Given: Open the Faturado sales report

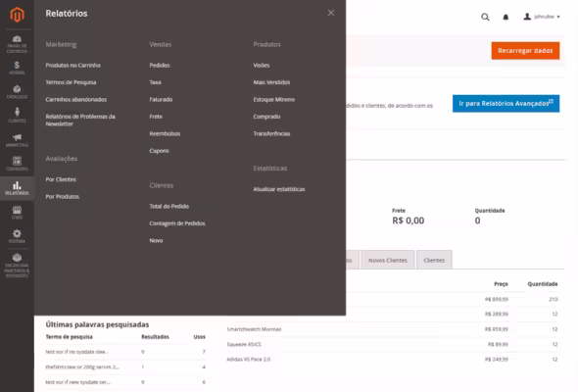Looking at the screenshot, I should 161,100.
